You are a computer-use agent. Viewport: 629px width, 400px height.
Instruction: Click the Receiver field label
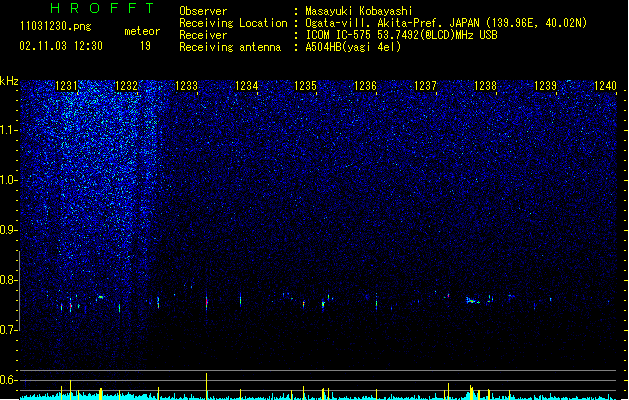[x=203, y=35]
